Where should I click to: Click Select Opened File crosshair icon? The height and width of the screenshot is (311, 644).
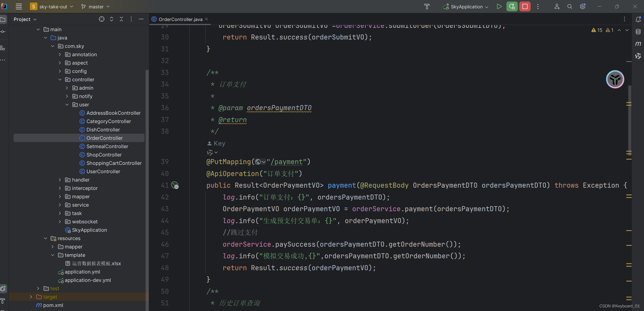click(101, 19)
